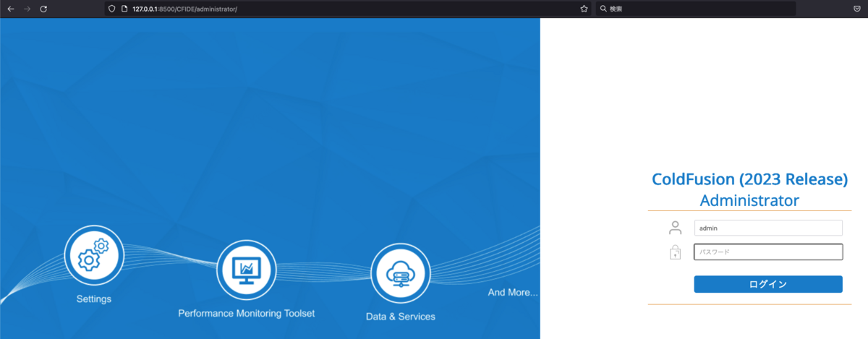Click the Settings label
The width and height of the screenshot is (868, 339).
[94, 299]
